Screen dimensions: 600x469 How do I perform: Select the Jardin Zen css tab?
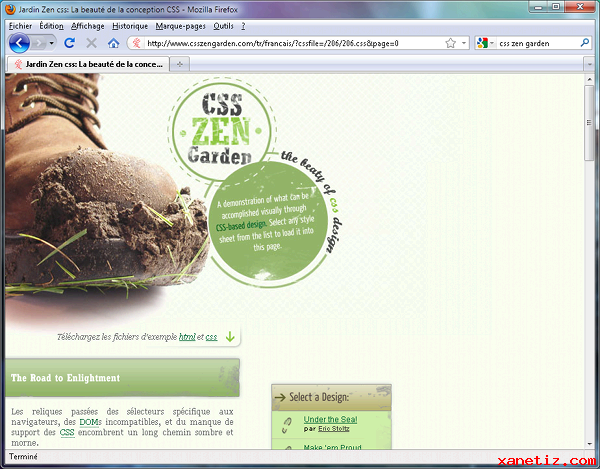[88, 64]
